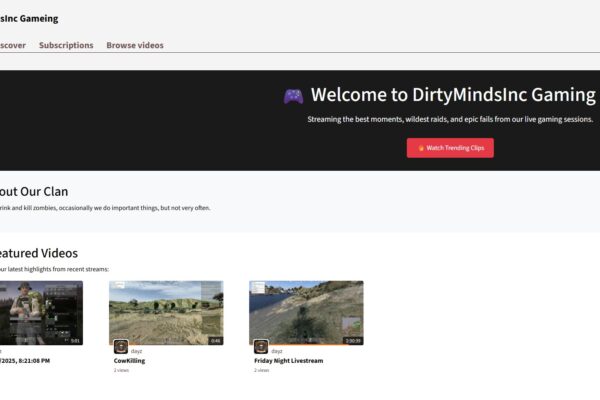Viewport: 600px width, 400px height.
Task: Open the Subscriptions tab
Action: click(66, 45)
